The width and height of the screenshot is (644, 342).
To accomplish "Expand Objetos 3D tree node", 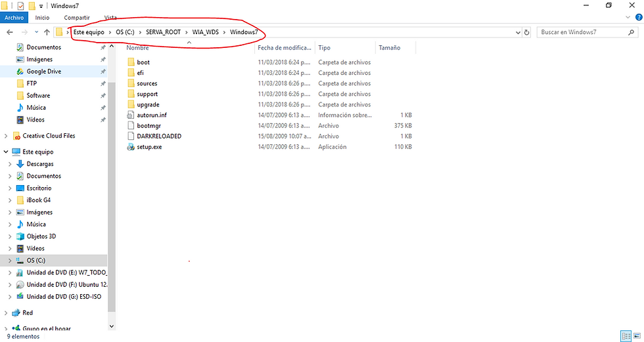I will (x=10, y=236).
